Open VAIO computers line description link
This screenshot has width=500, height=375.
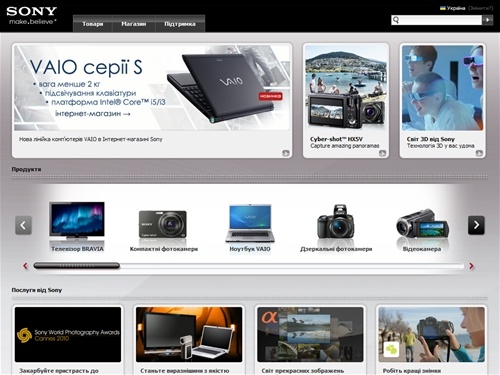(91, 139)
